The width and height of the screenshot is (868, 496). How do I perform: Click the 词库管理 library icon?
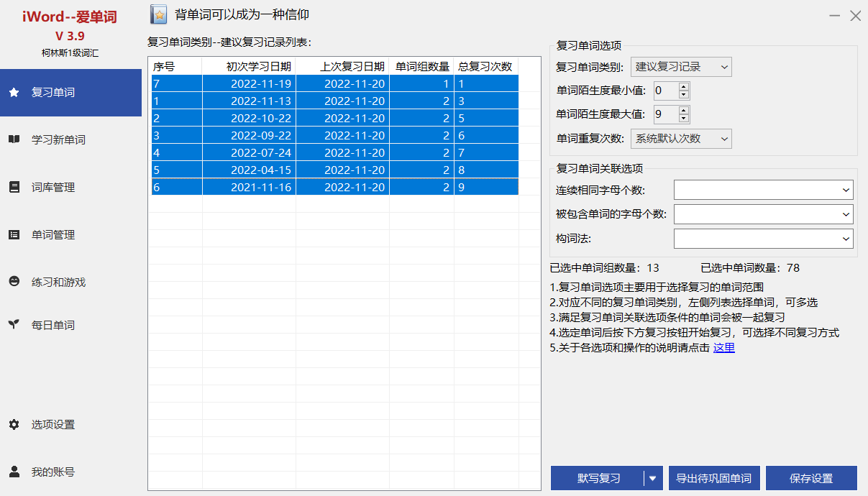point(14,188)
